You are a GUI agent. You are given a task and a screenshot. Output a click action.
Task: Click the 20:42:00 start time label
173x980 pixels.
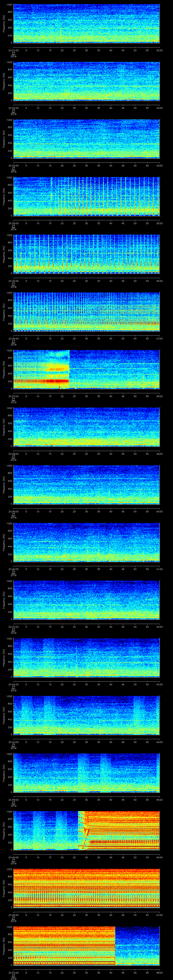[13, 684]
